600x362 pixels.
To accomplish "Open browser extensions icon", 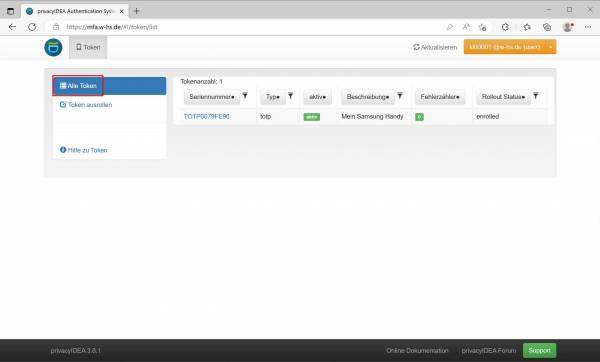I will 505,27.
